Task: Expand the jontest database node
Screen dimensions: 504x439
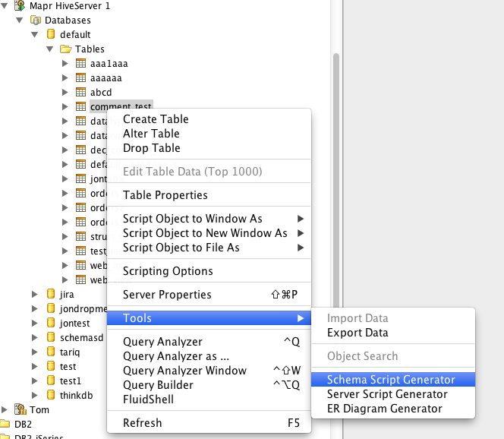Action: click(35, 323)
